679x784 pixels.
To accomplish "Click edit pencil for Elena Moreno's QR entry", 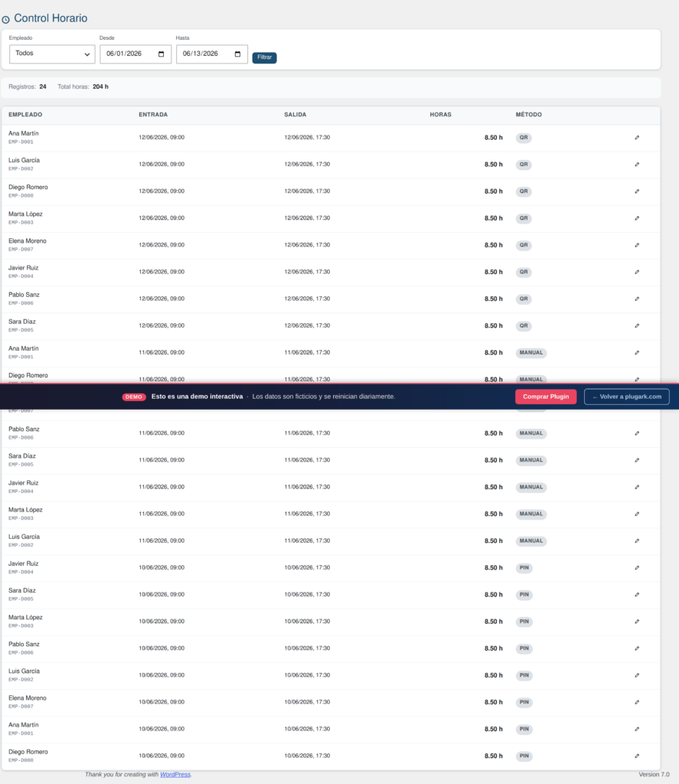I will pyautogui.click(x=637, y=245).
